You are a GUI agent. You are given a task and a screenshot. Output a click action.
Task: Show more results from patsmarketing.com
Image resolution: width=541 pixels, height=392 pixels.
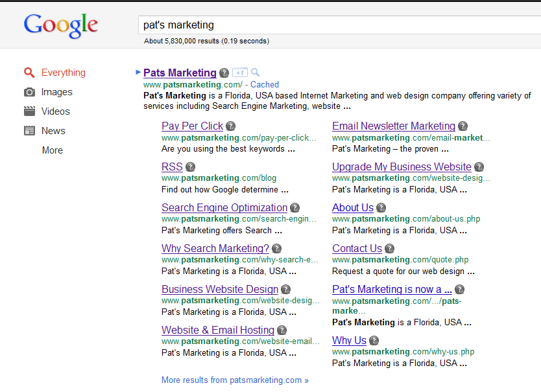[x=235, y=380]
